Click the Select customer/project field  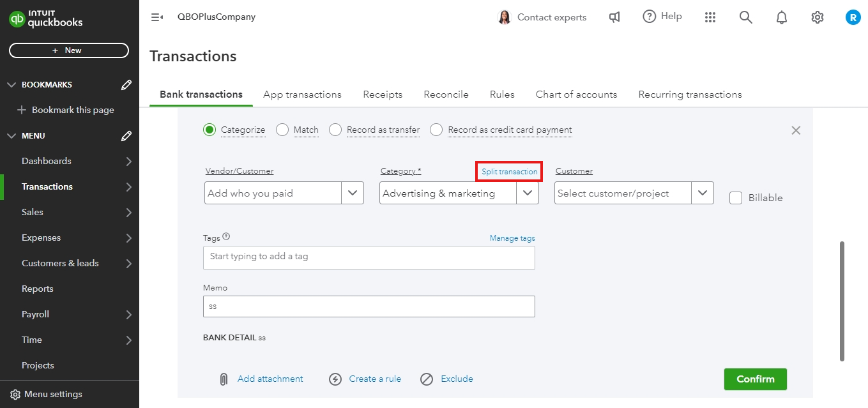pos(623,193)
